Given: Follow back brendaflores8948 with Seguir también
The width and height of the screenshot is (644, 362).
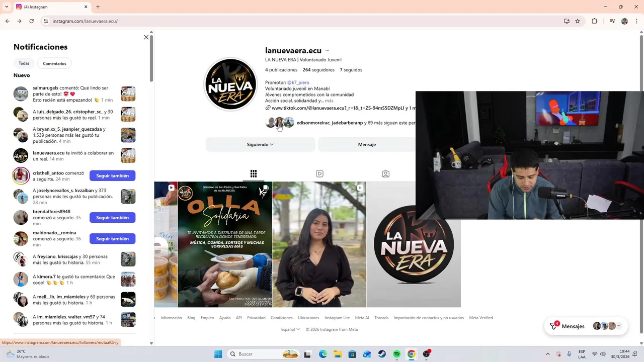Looking at the screenshot, I should pyautogui.click(x=112, y=218).
